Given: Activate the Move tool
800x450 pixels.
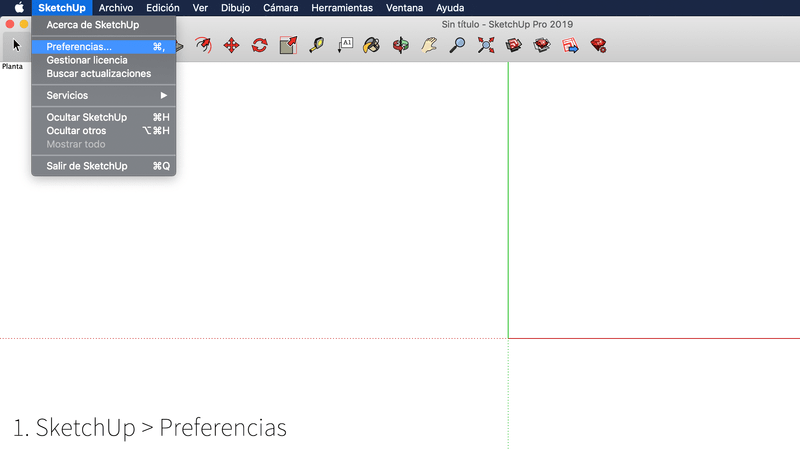Looking at the screenshot, I should coord(232,45).
